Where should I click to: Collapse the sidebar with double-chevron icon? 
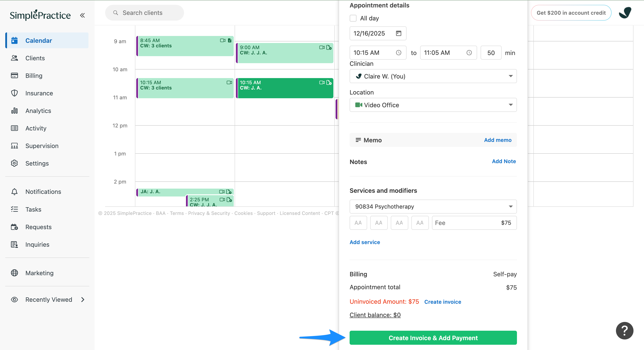(82, 15)
